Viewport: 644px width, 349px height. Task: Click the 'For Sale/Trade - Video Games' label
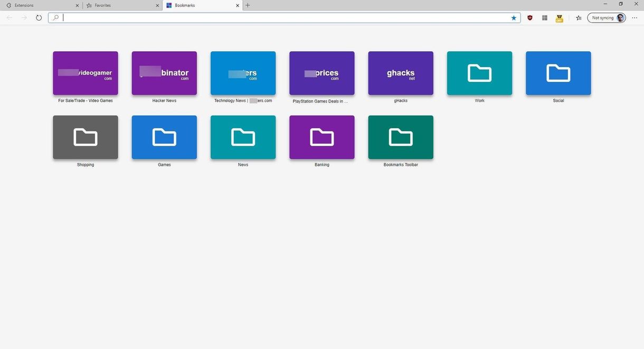pyautogui.click(x=86, y=100)
